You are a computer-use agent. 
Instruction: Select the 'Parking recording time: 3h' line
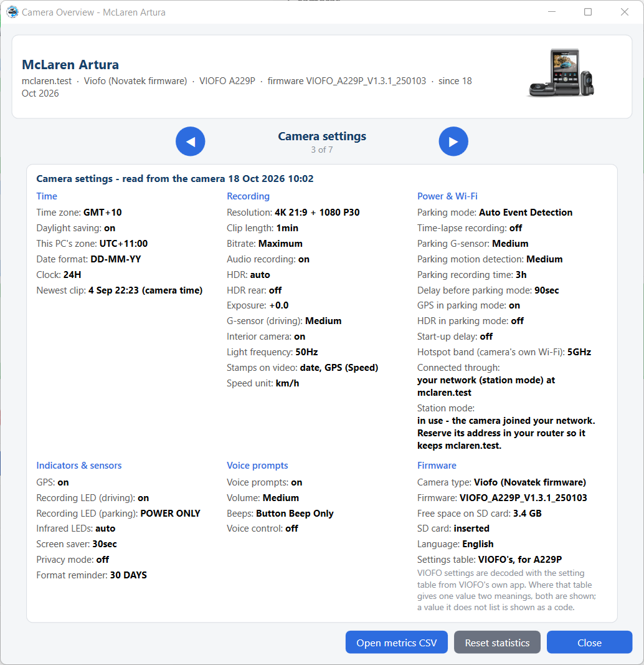tap(472, 274)
